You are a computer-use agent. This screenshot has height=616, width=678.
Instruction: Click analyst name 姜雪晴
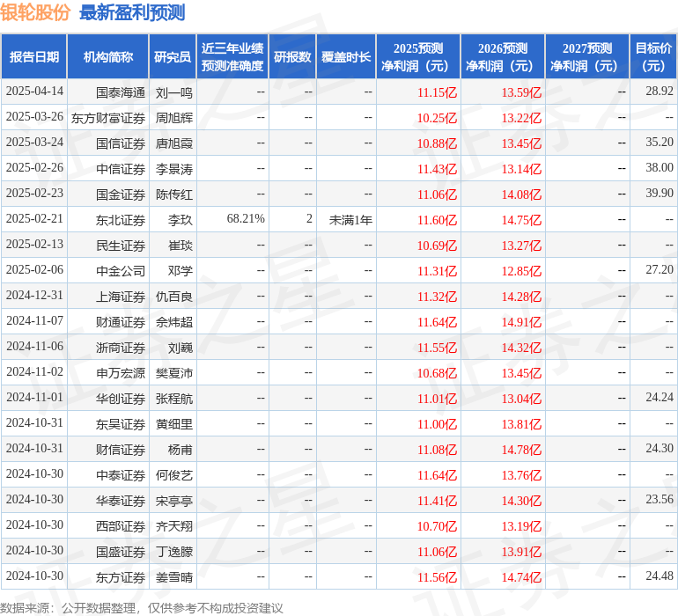173,577
